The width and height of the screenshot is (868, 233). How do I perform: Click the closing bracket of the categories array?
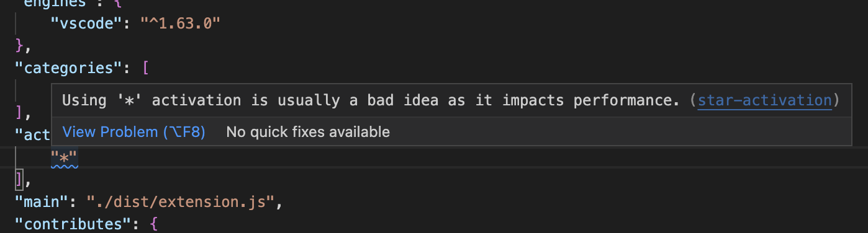[x=20, y=113]
